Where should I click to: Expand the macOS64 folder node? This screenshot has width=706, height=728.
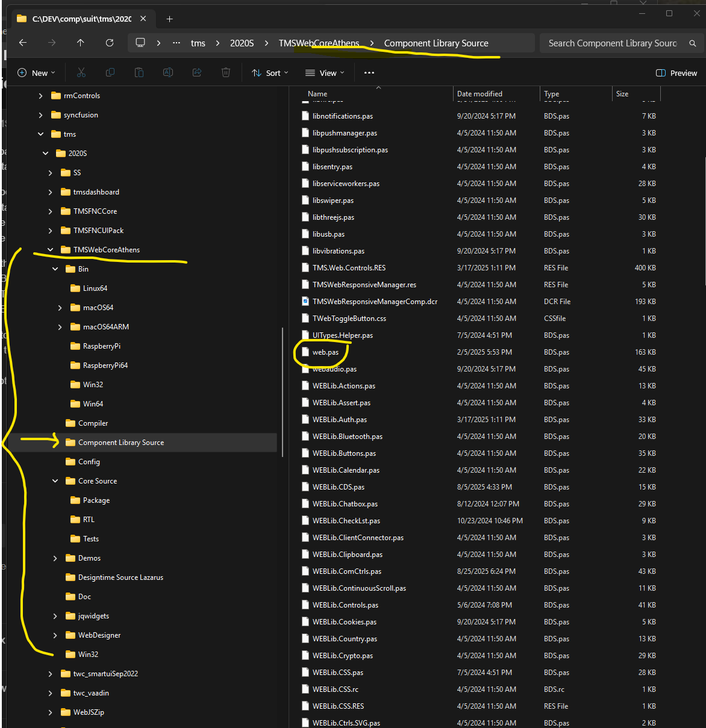click(60, 308)
